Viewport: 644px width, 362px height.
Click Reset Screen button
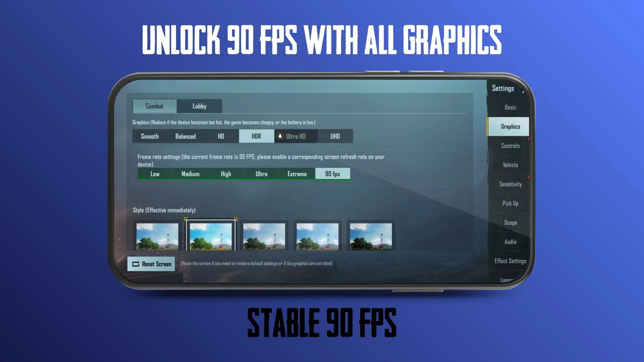(x=152, y=263)
